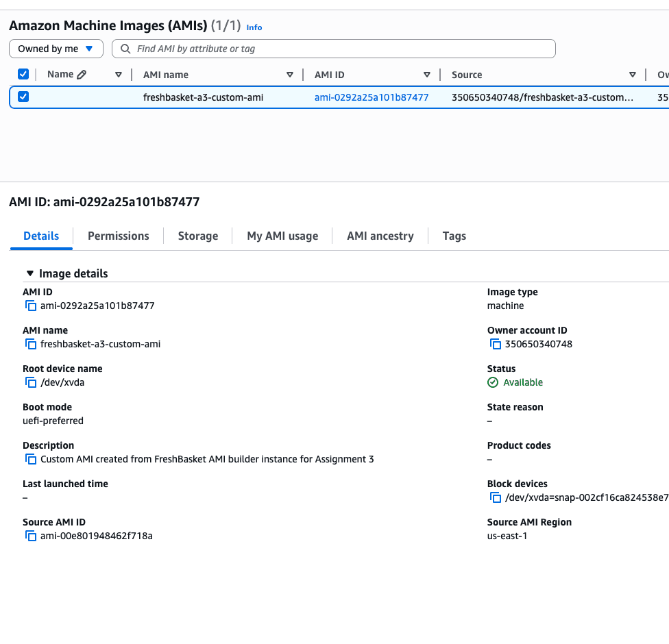Viewport: 669px width, 644px height.
Task: Sort by the Name column arrow
Action: (x=119, y=75)
